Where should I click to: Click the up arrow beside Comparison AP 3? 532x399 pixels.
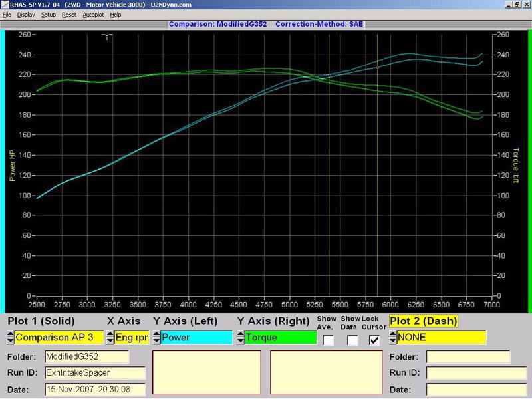coord(10,334)
